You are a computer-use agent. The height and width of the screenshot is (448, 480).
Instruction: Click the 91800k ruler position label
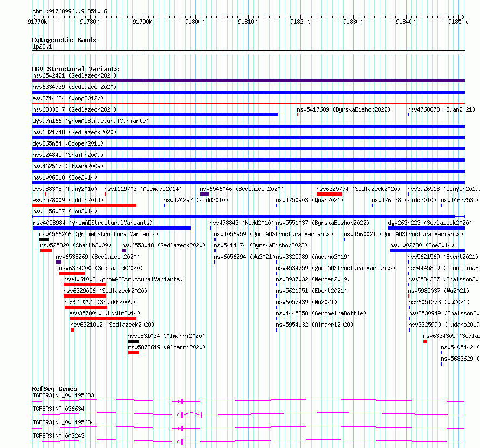(x=195, y=22)
